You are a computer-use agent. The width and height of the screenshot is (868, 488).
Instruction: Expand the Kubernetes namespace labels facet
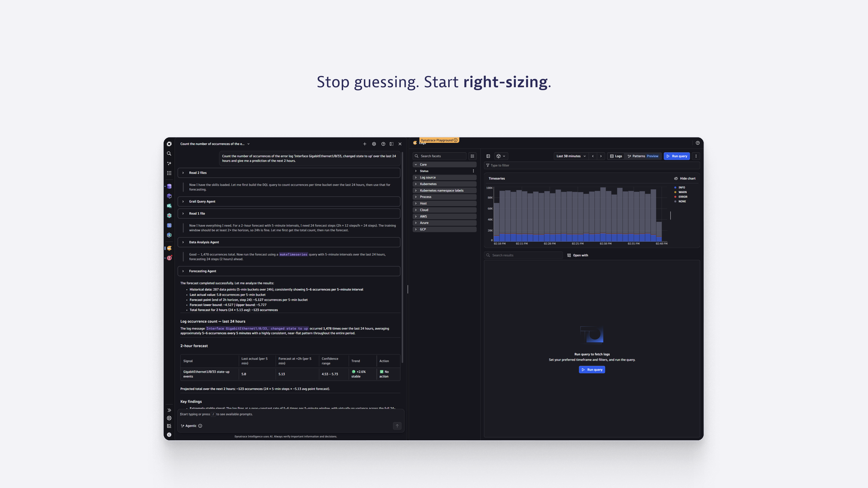pos(444,191)
